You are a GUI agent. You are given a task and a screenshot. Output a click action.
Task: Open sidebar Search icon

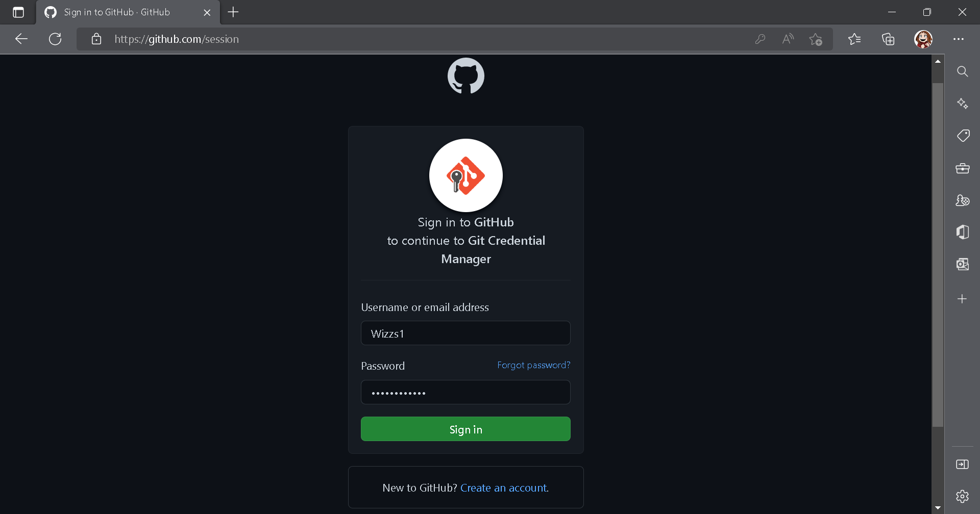coord(963,71)
